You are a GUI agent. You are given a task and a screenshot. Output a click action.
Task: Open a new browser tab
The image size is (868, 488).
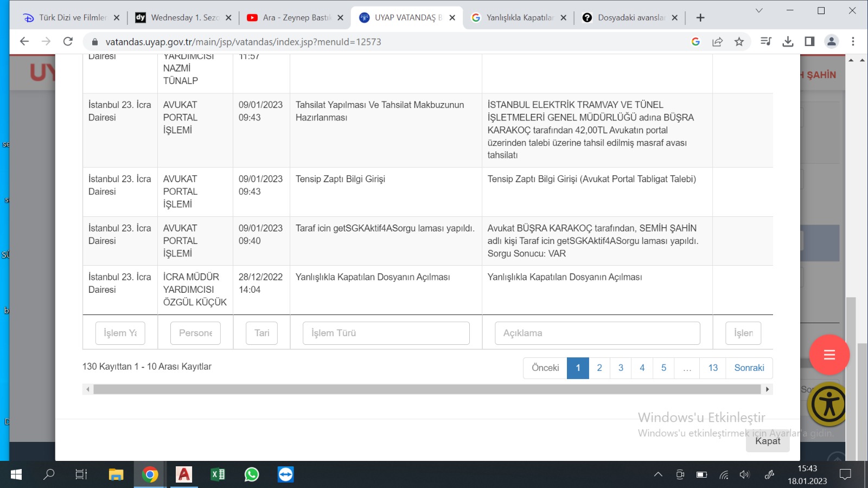pos(700,18)
